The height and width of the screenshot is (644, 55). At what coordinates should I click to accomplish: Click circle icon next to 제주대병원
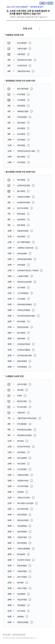[x=28, y=180]
